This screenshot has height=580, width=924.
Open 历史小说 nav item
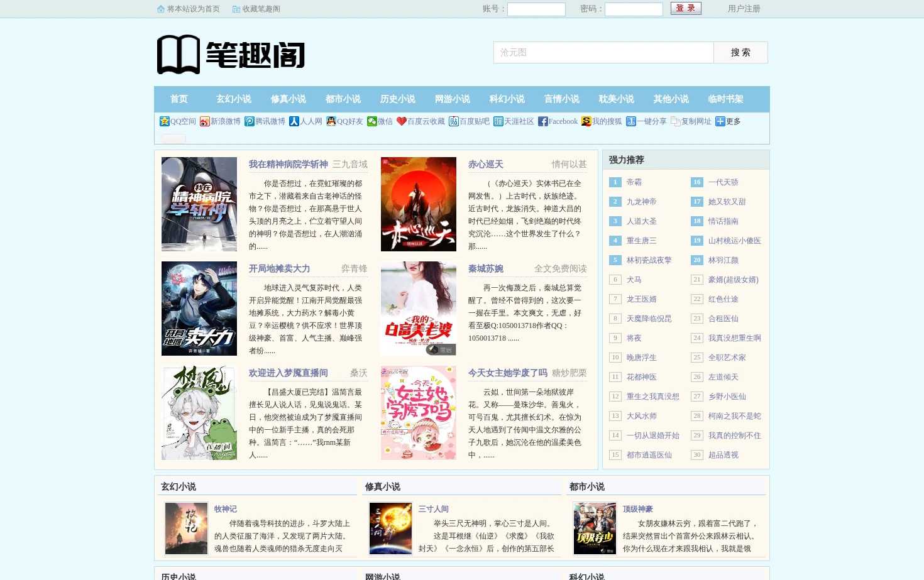pos(398,99)
